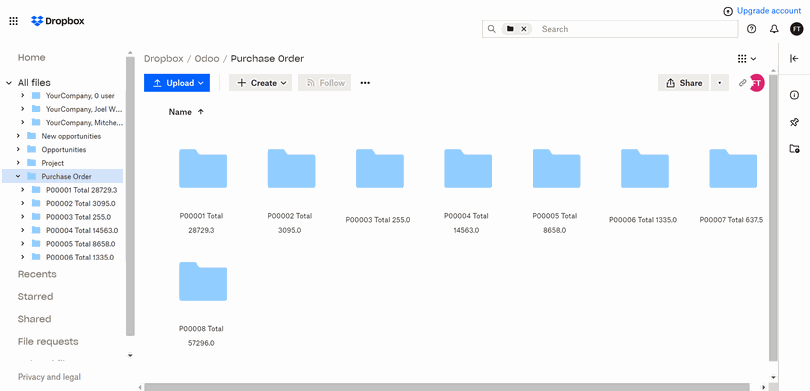Click the upgrade account circle icon
The width and height of the screenshot is (810, 391).
[728, 11]
